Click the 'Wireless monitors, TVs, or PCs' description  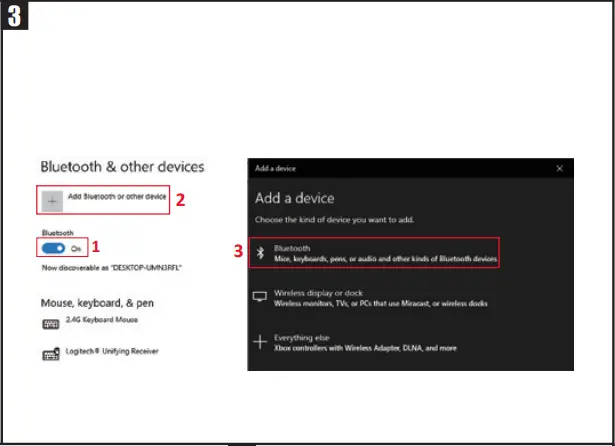(x=380, y=303)
